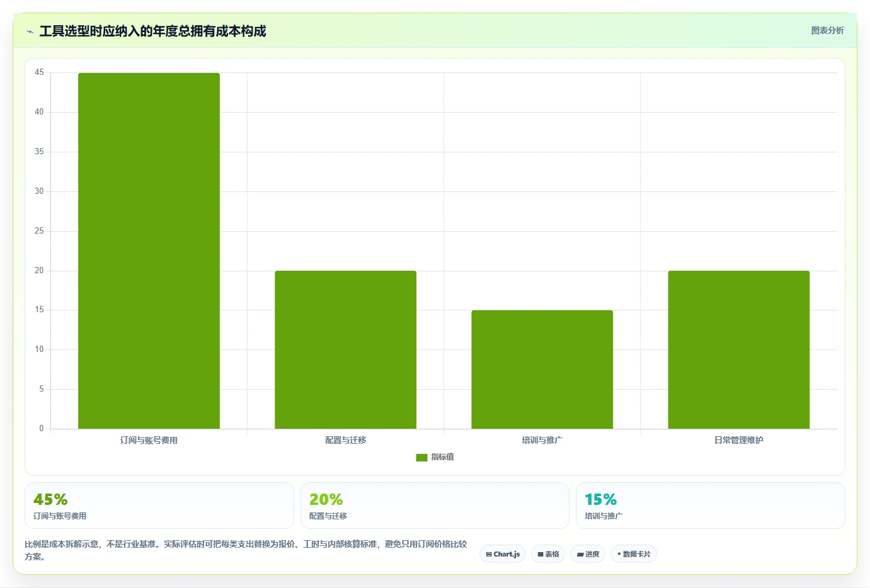Select the 日常管理维护 bar in chart
Viewport: 870px width, 588px height.
coord(738,349)
